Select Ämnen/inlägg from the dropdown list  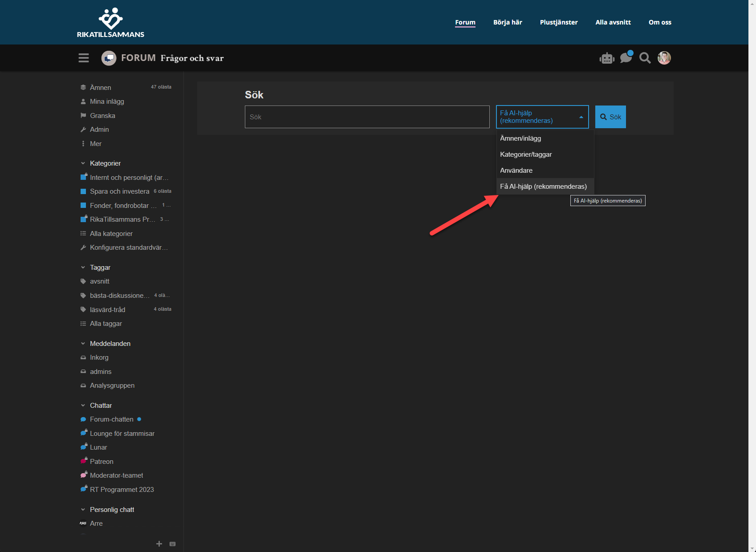pos(520,138)
